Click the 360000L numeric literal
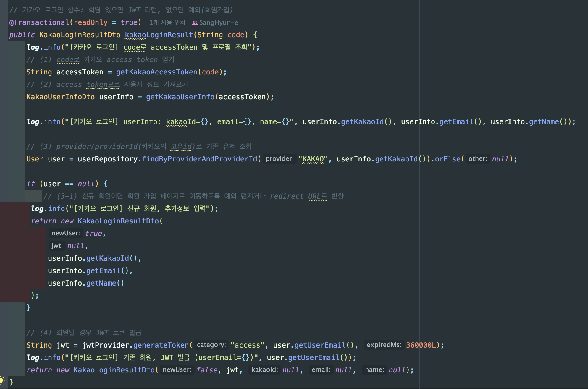The width and height of the screenshot is (588, 389). pos(421,345)
